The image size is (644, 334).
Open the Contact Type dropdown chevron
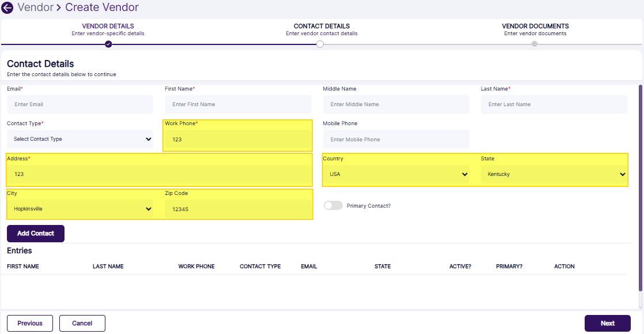click(149, 139)
